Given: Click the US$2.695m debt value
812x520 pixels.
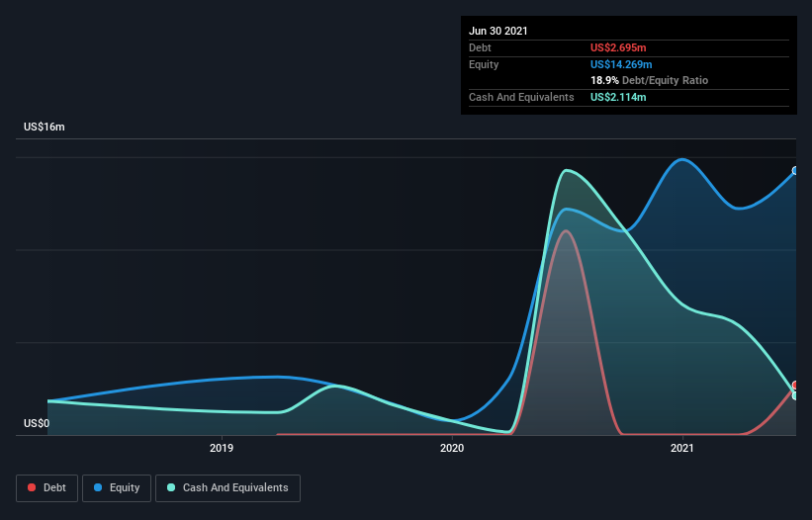Looking at the screenshot, I should (x=618, y=47).
